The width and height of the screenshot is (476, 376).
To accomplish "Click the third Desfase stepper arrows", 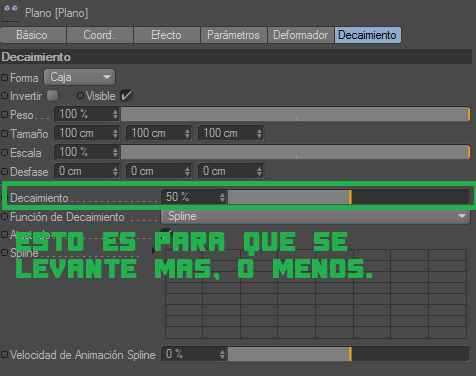I will click(x=259, y=171).
